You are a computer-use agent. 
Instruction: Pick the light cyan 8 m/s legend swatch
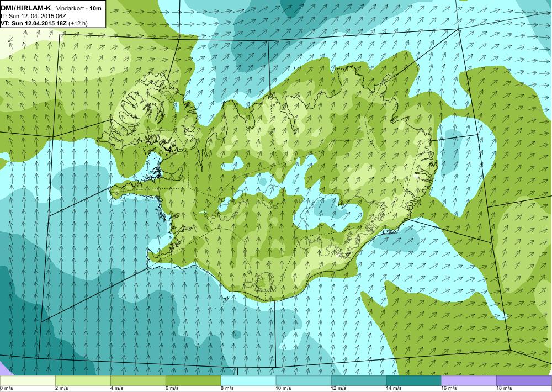pos(248,381)
